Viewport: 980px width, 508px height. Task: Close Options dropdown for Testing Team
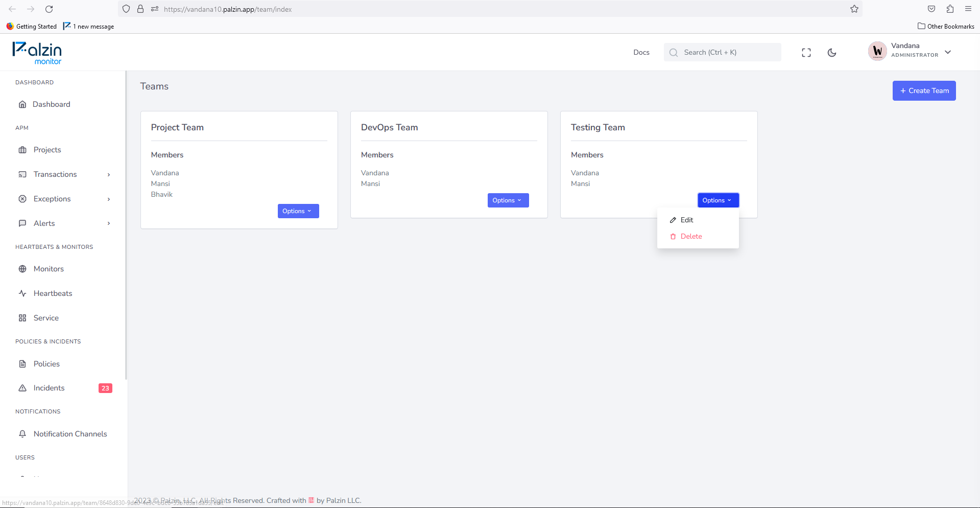(718, 200)
